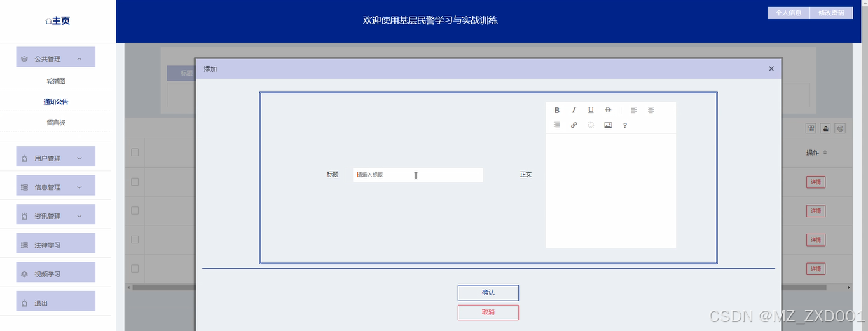
Task: Click the 正文 field label
Action: coord(526,175)
